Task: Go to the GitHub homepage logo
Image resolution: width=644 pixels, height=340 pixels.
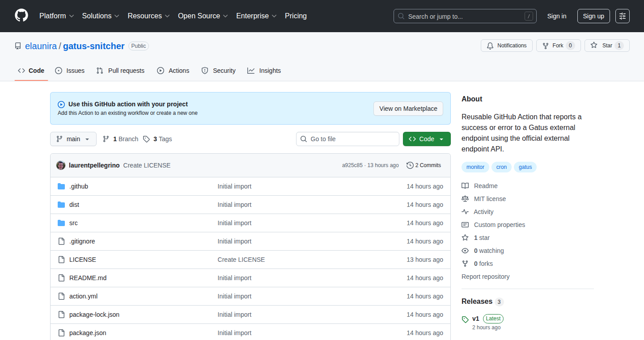Action: click(x=21, y=16)
